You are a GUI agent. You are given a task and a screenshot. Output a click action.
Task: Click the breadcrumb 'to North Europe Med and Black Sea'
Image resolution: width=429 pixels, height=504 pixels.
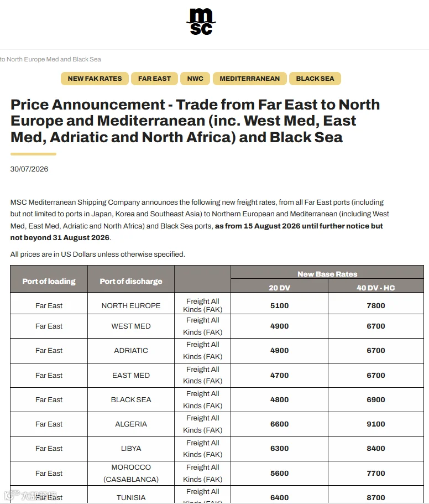[50, 59]
